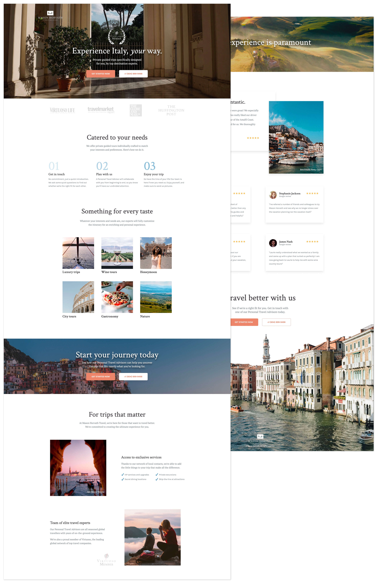Click the Mason Horvath logo in hero header
The image size is (378, 588).
click(50, 16)
